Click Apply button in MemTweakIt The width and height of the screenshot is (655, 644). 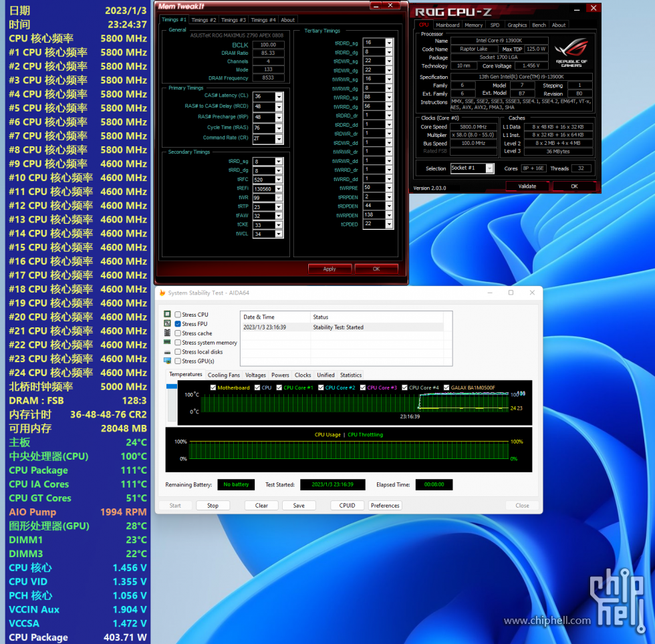coord(330,269)
